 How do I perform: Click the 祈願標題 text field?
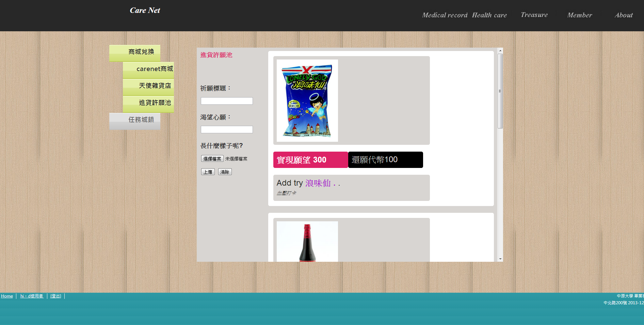pyautogui.click(x=227, y=101)
